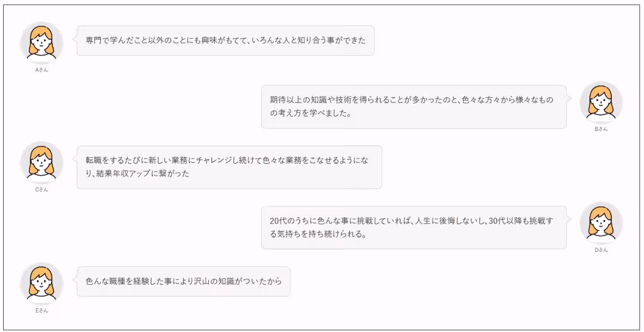Select the bubble starting "20代のうちに色んな事"
Viewport: 644px width, 332px height.
point(413,228)
